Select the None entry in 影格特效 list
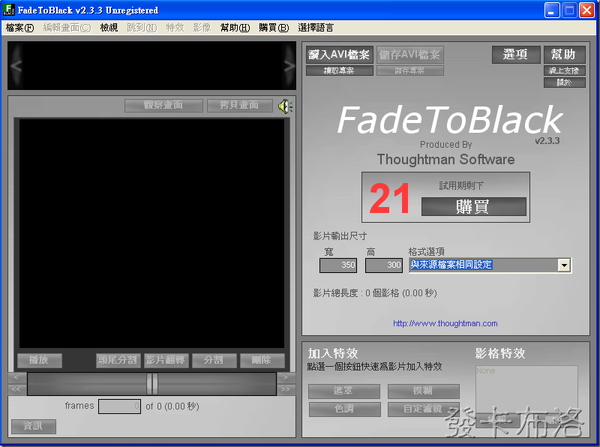This screenshot has height=447, width=600. coord(486,371)
